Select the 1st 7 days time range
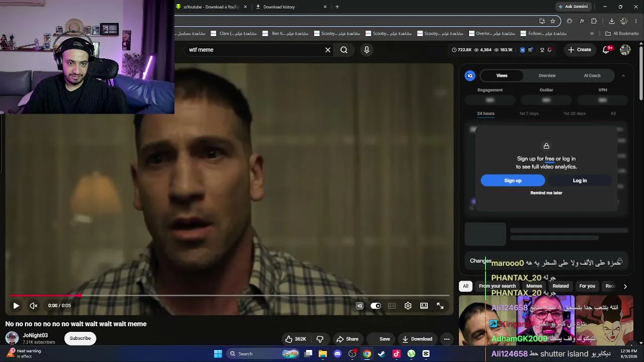Viewport: 644px width, 362px height. point(529,114)
